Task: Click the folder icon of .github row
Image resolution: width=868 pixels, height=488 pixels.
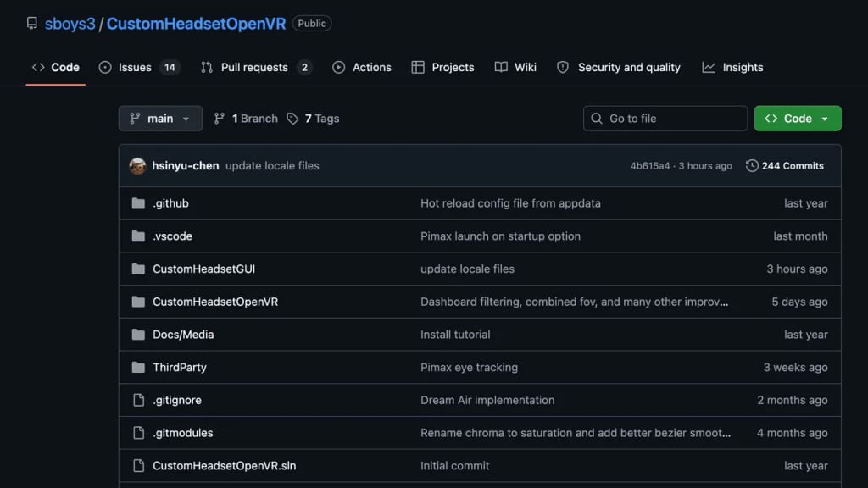Action: [138, 203]
